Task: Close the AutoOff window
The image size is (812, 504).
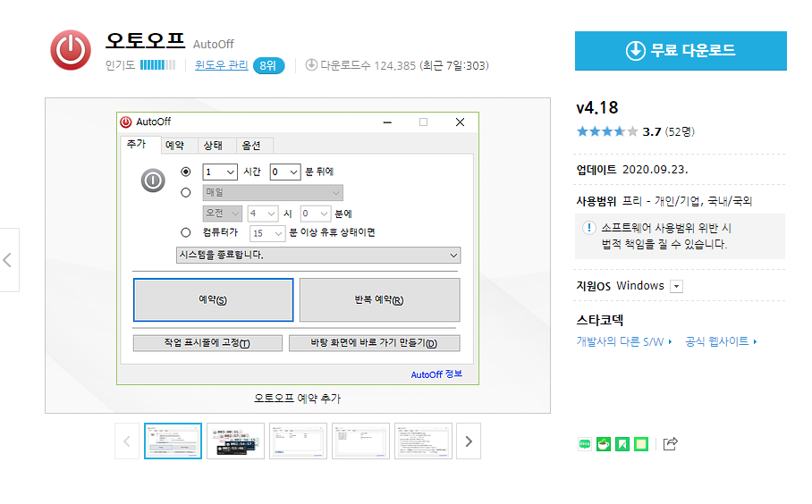Action: coord(460,122)
